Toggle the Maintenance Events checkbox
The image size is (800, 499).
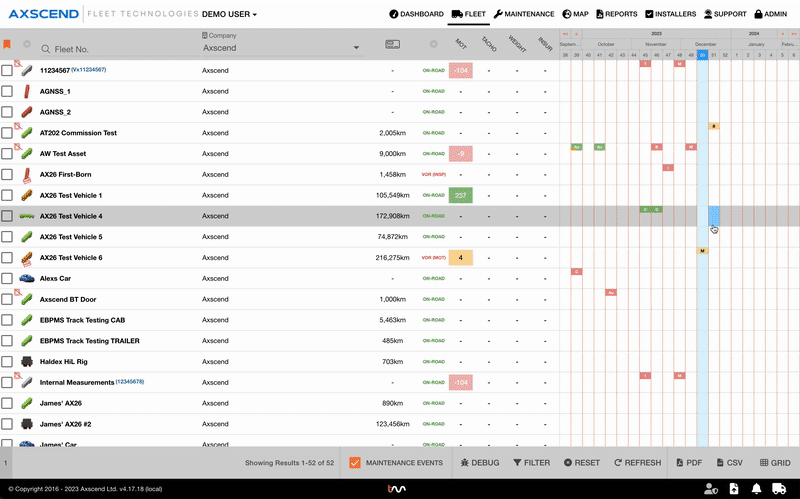coord(354,463)
